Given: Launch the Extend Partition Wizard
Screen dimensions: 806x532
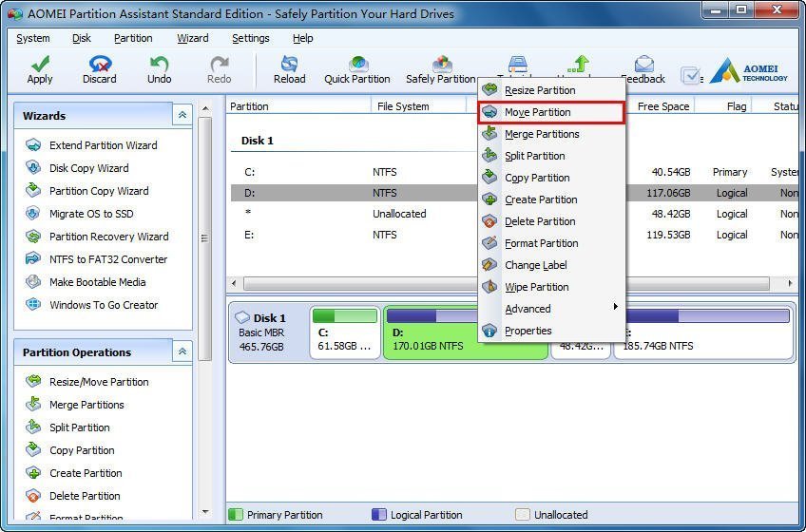Looking at the screenshot, I should click(x=103, y=145).
